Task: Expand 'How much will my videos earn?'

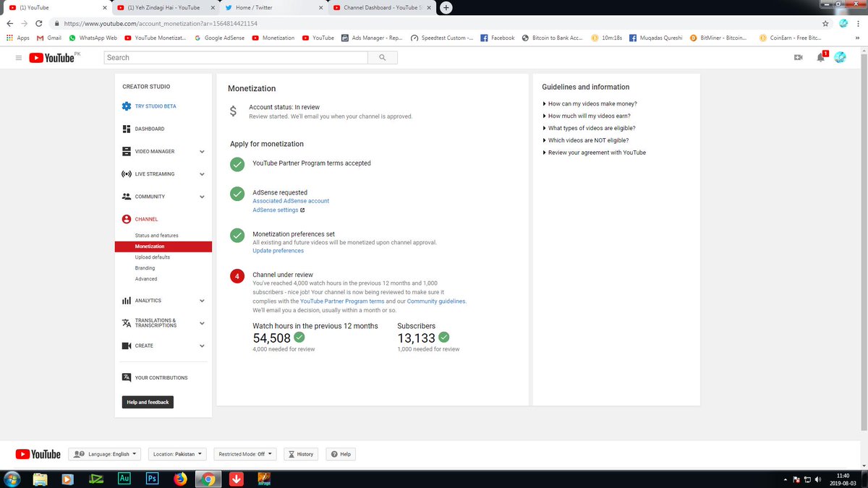Action: tap(587, 116)
